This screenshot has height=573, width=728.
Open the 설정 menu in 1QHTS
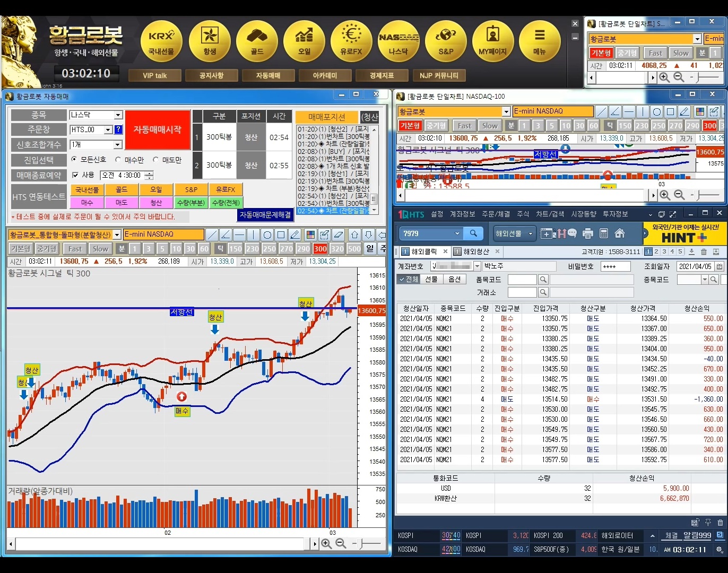pyautogui.click(x=437, y=214)
